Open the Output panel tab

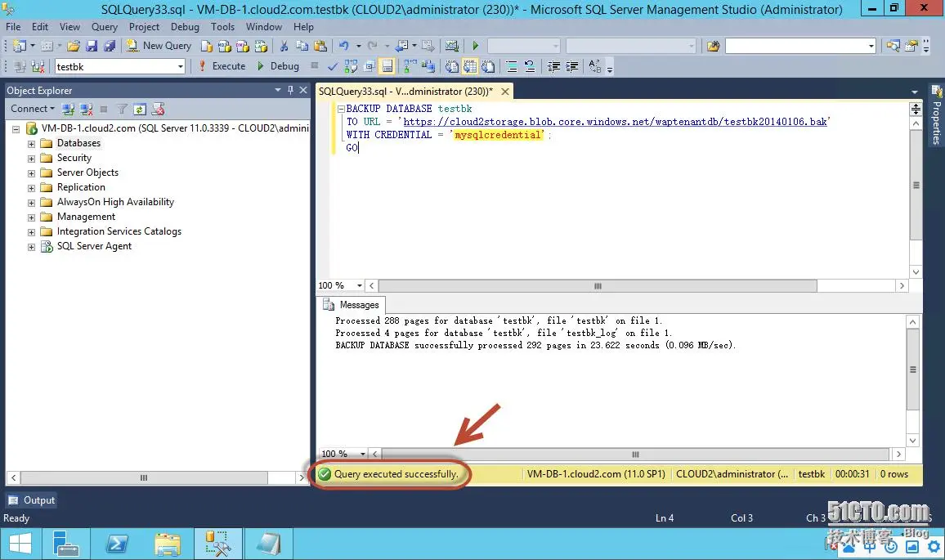click(x=31, y=500)
